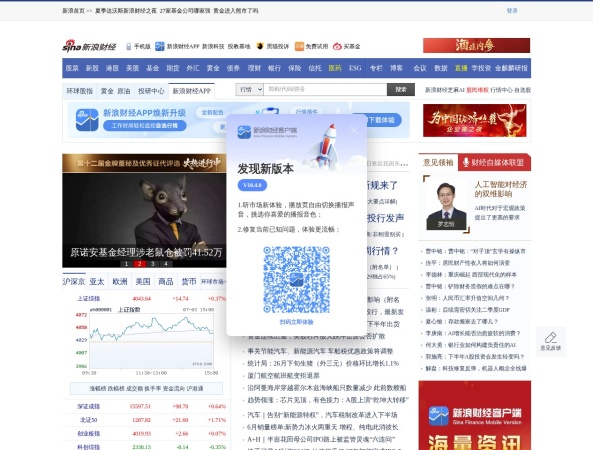Select the 意见领袖 tab
The width and height of the screenshot is (600, 450).
(x=438, y=162)
